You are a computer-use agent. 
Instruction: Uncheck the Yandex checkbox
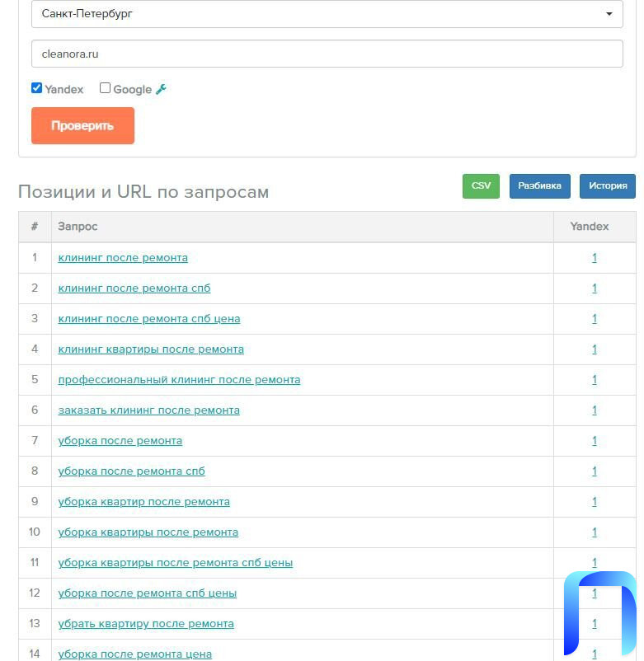(x=36, y=87)
